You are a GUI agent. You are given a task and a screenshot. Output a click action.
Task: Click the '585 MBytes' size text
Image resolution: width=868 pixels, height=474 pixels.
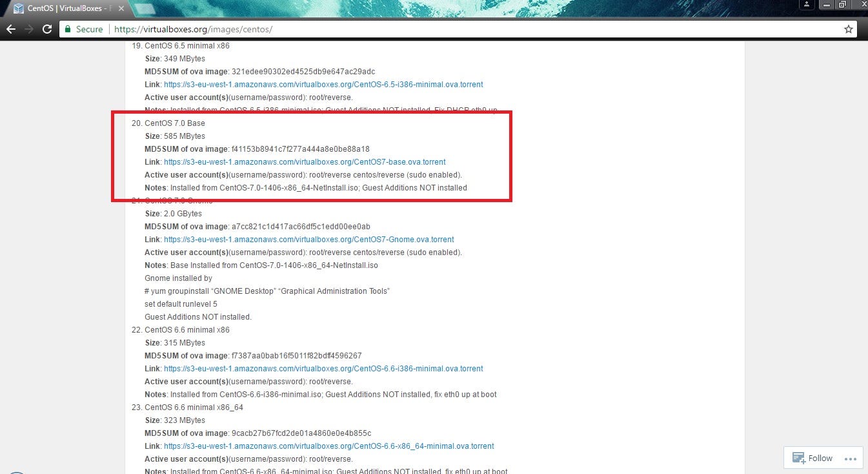click(x=184, y=136)
